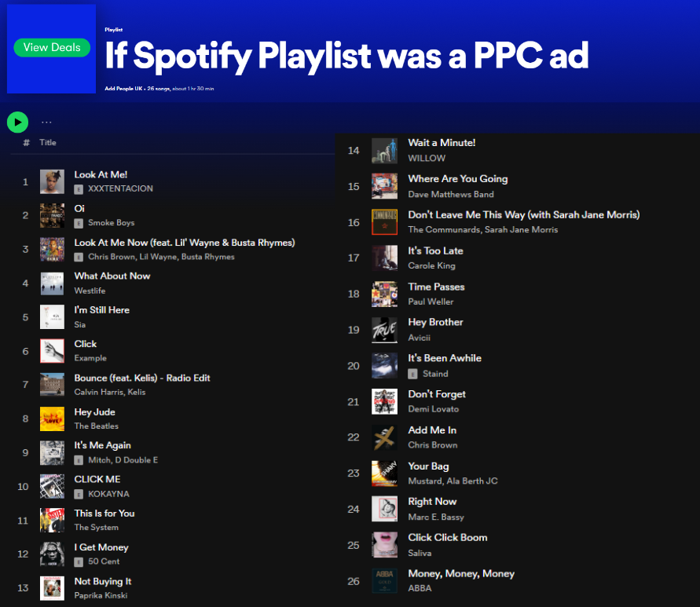Open the KOKAYNA artist link
700x607 pixels.
click(x=109, y=494)
